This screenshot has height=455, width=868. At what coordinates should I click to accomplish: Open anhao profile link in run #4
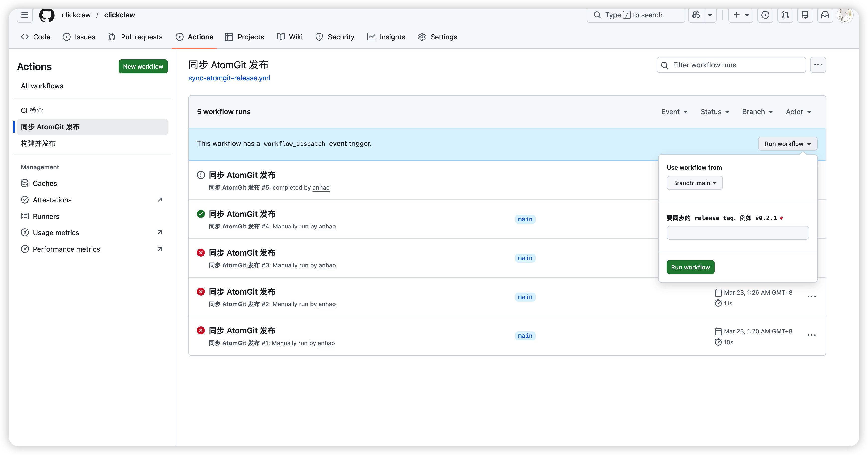(x=327, y=227)
